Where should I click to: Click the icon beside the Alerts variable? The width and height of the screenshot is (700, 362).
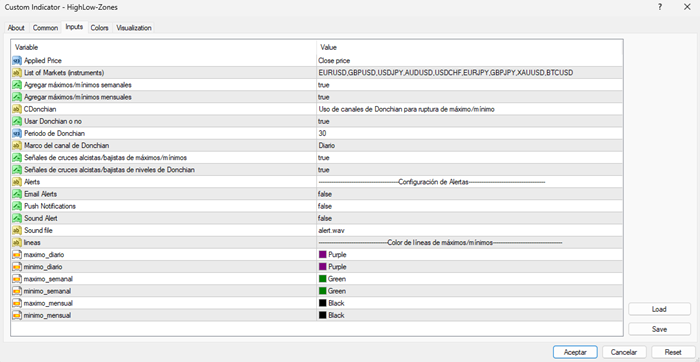pyautogui.click(x=17, y=182)
